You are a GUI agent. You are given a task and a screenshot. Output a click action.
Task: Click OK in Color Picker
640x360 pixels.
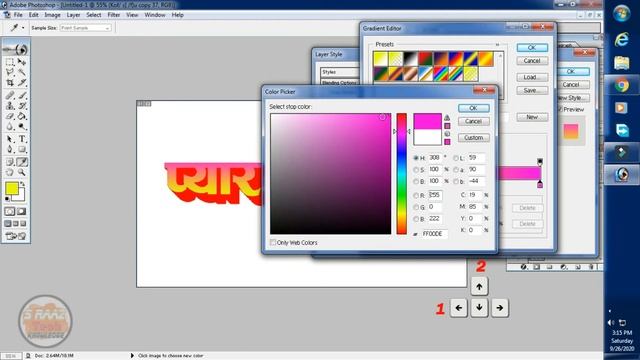click(473, 108)
